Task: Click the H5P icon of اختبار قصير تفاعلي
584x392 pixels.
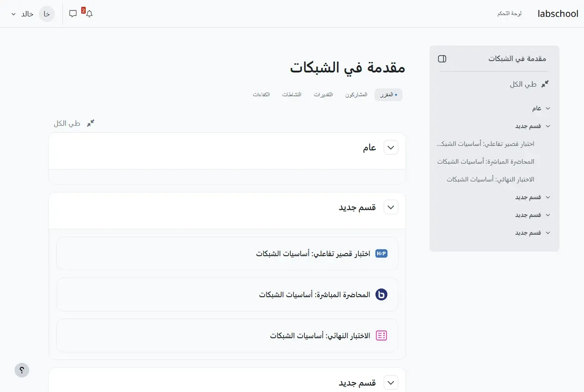Action: tap(381, 253)
